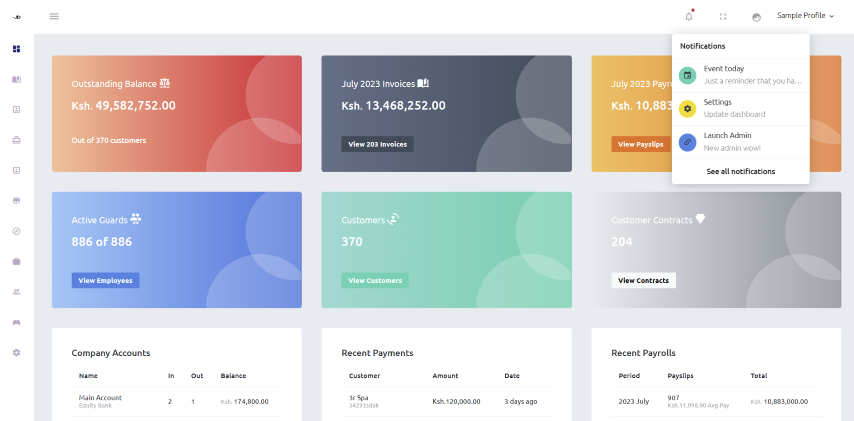Open the settings gear sidebar icon
The image size is (854, 421).
[x=16, y=353]
